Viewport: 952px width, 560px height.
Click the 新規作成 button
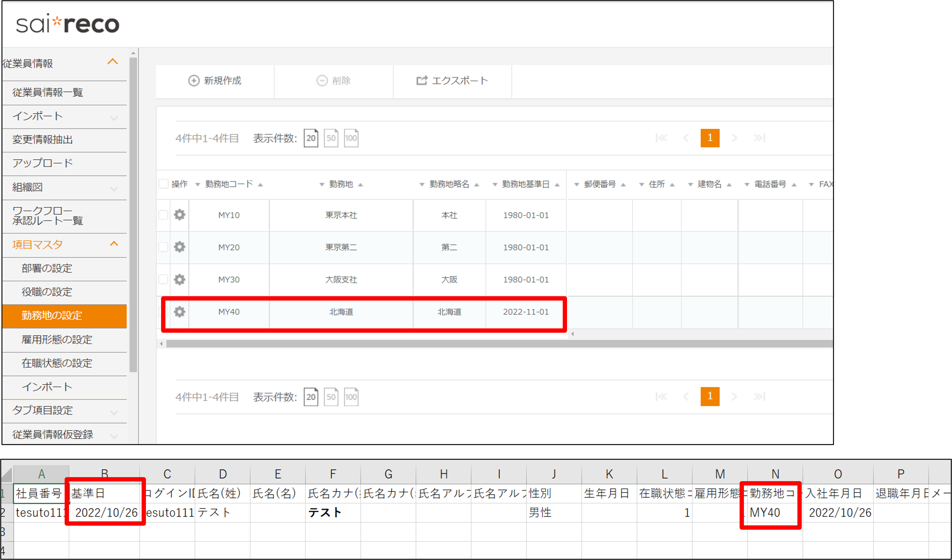point(215,81)
